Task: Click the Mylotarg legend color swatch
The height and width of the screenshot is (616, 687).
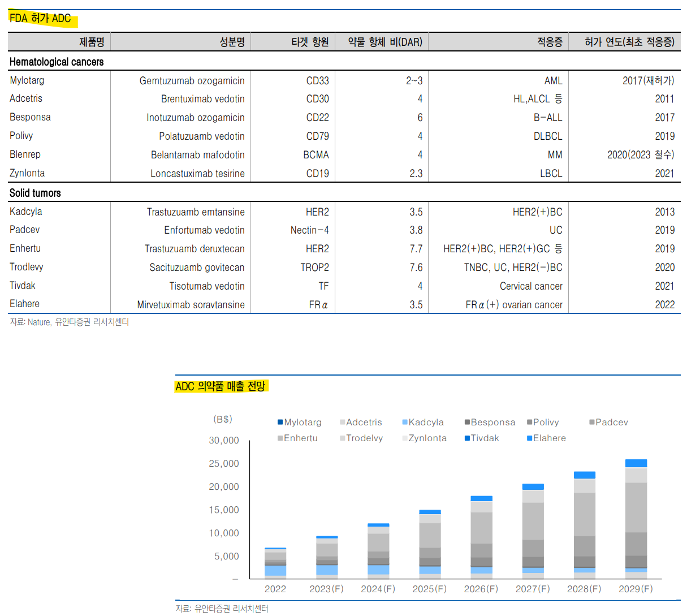Action: click(280, 423)
